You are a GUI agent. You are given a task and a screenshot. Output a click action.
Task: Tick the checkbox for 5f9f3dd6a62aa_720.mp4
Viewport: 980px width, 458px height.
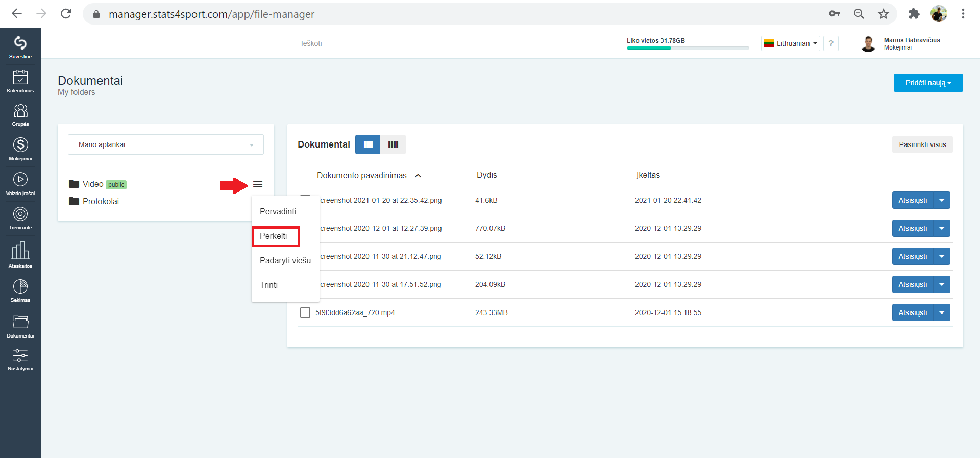click(305, 312)
